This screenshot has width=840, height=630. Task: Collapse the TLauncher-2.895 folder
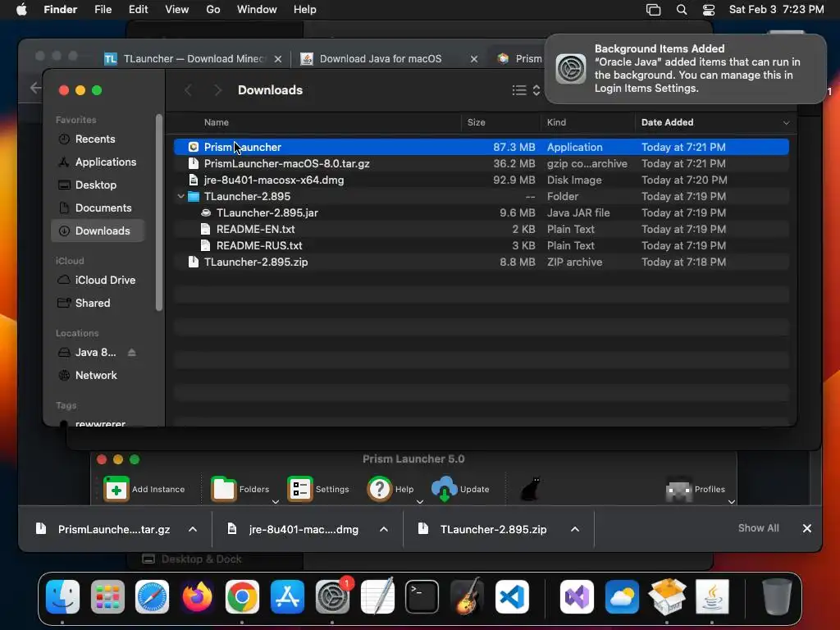point(180,197)
